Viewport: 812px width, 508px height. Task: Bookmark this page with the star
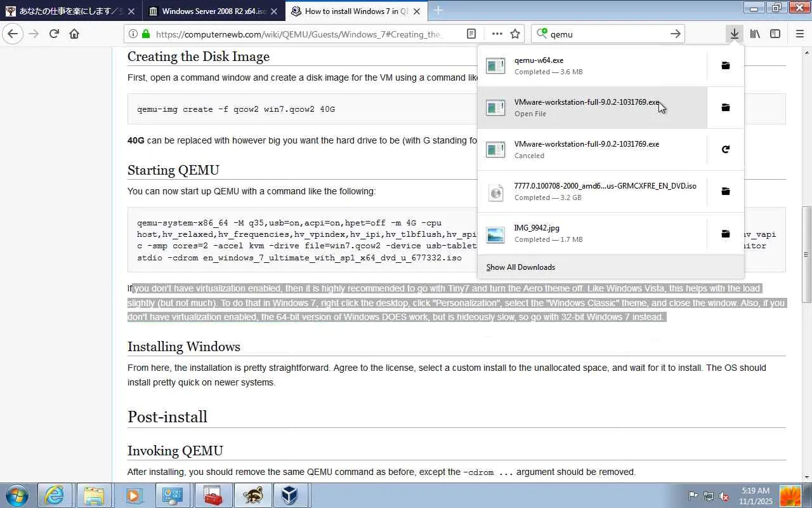(515, 34)
